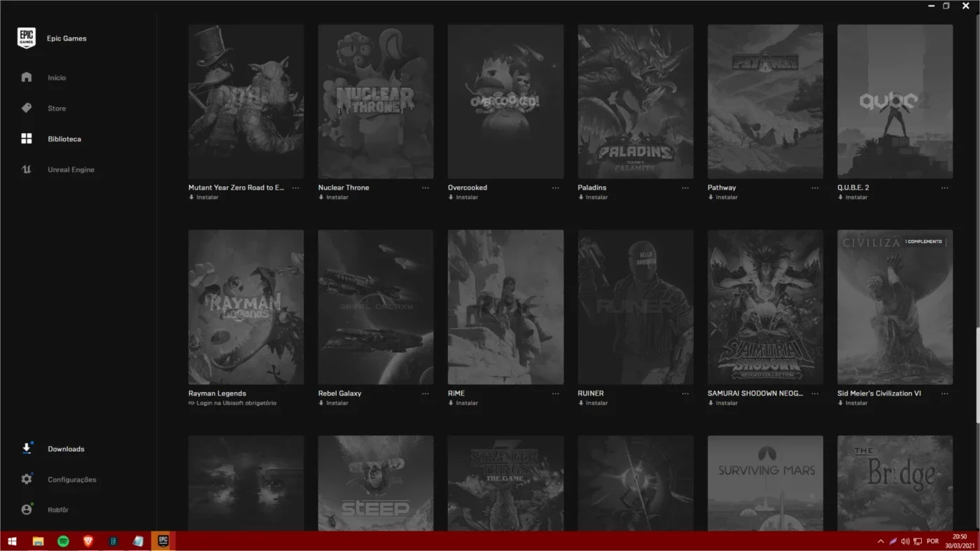Click Instalar under SAMURAI SHODOWN NEOGEO
Viewport: 980px width, 551px height.
723,403
